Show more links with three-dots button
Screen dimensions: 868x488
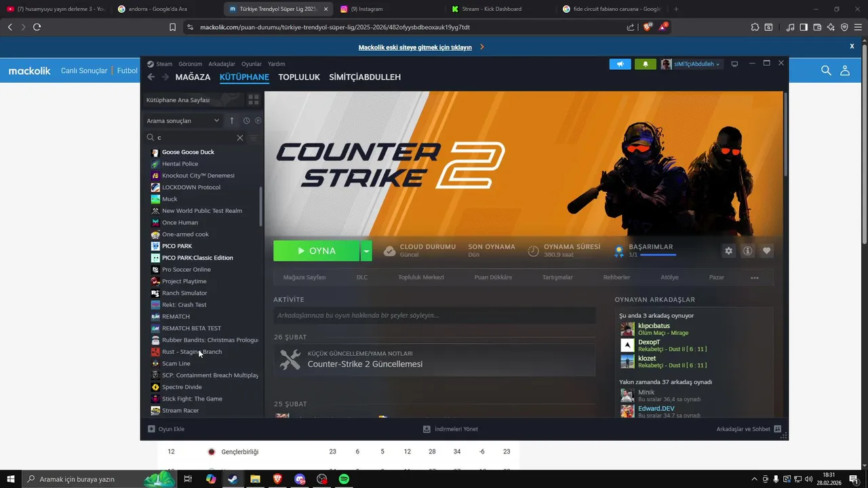[755, 278]
